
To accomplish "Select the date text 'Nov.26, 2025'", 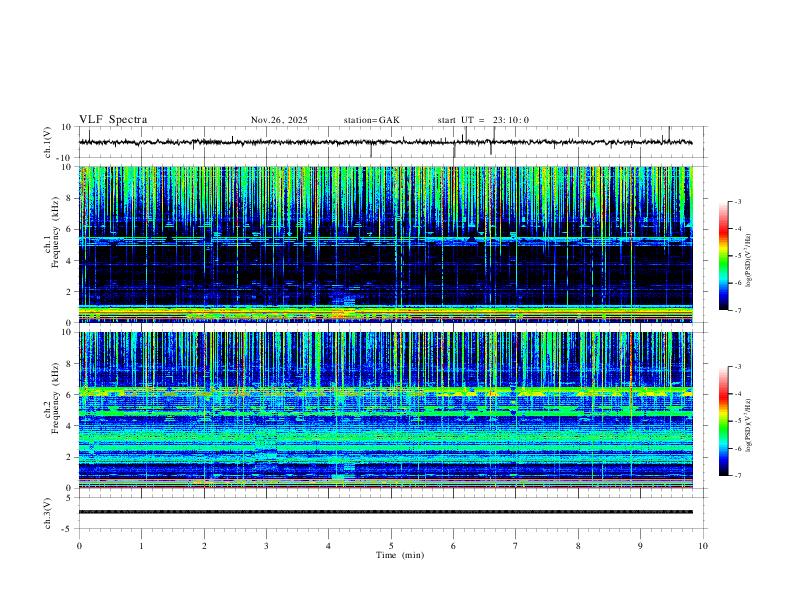I will point(279,120).
